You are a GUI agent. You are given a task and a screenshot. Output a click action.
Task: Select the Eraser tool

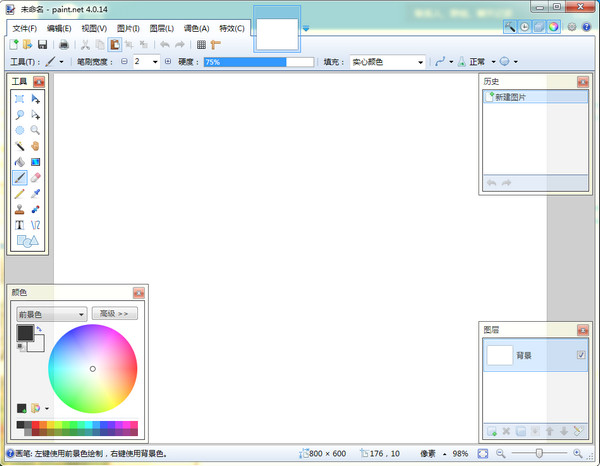click(x=35, y=177)
